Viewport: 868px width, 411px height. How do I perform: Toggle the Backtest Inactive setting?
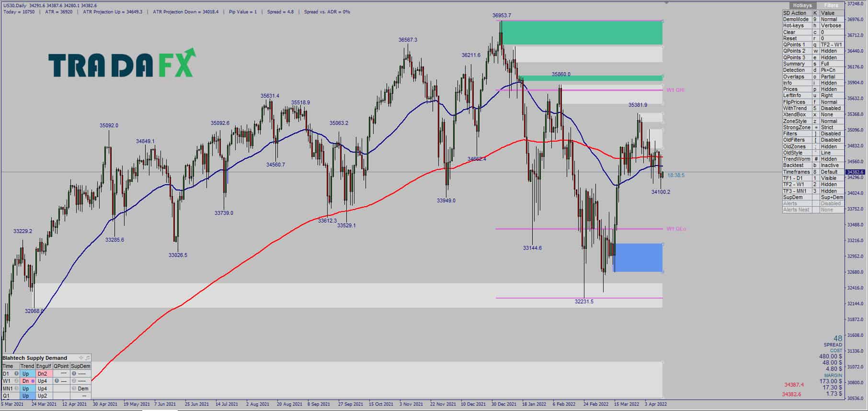point(813,165)
